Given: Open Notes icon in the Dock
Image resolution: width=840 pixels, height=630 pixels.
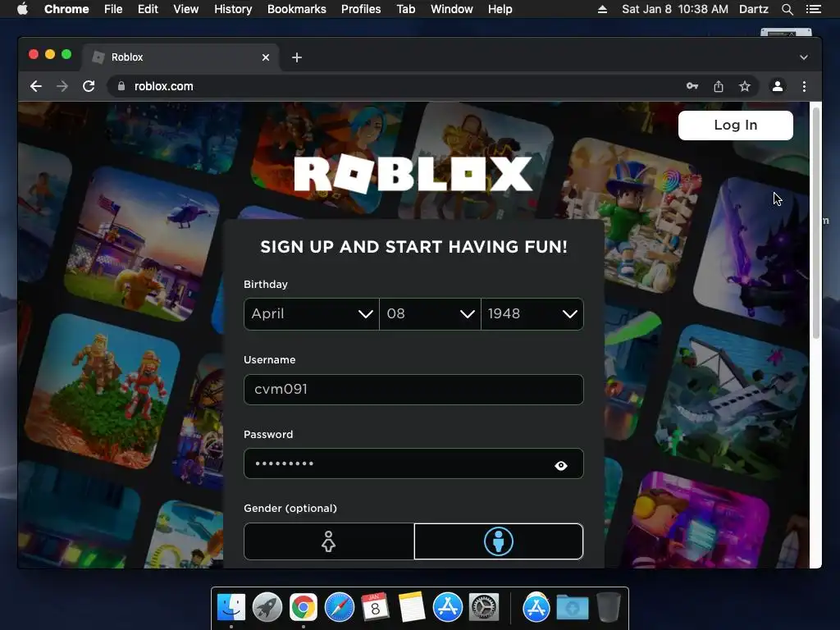Looking at the screenshot, I should point(412,608).
